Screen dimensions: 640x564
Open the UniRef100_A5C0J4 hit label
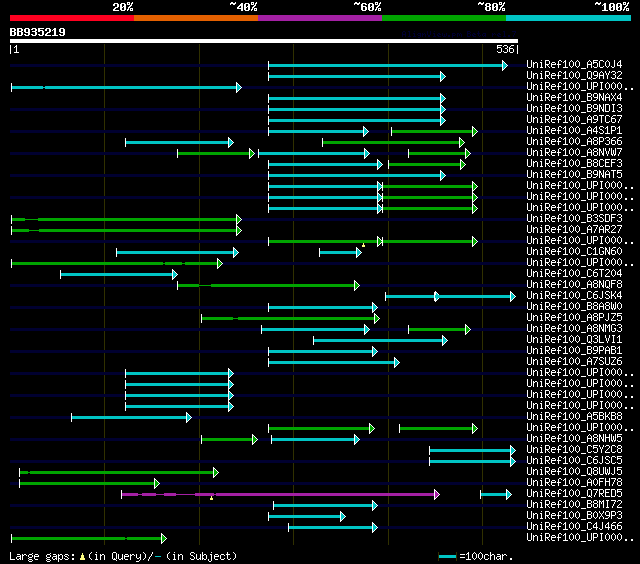[574, 64]
